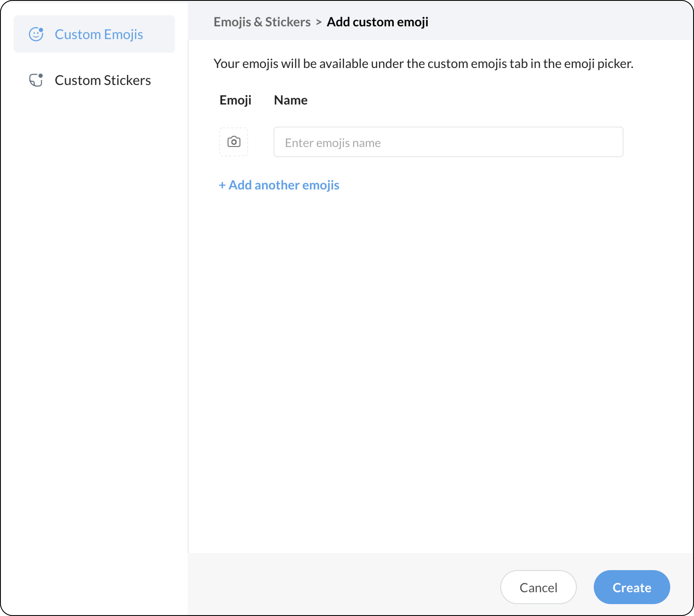Open the Custom Emojis sidebar tab
This screenshot has height=616, width=694.
point(99,34)
